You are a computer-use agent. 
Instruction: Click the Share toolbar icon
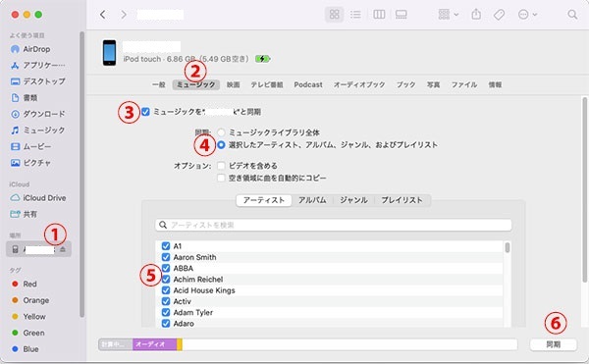[x=476, y=15]
